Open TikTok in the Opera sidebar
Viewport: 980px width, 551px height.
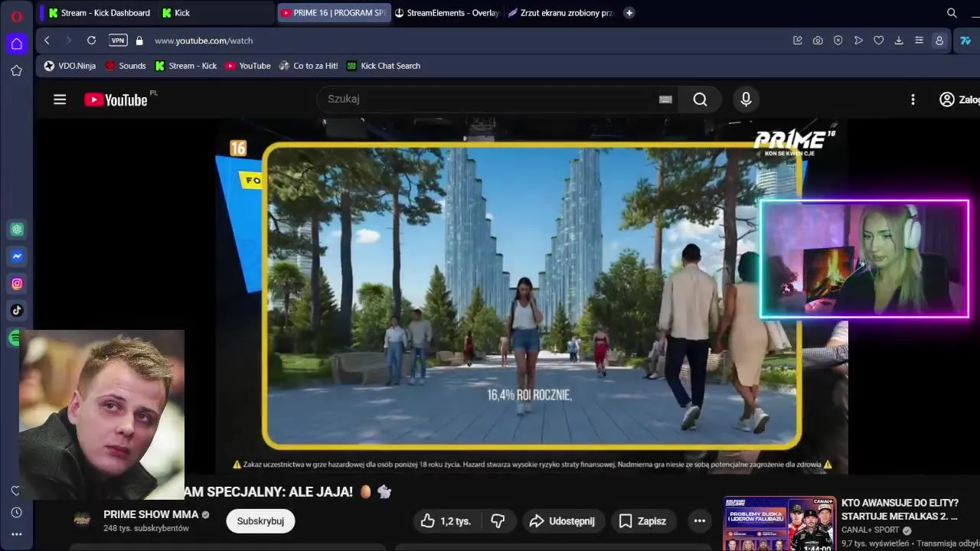(17, 311)
